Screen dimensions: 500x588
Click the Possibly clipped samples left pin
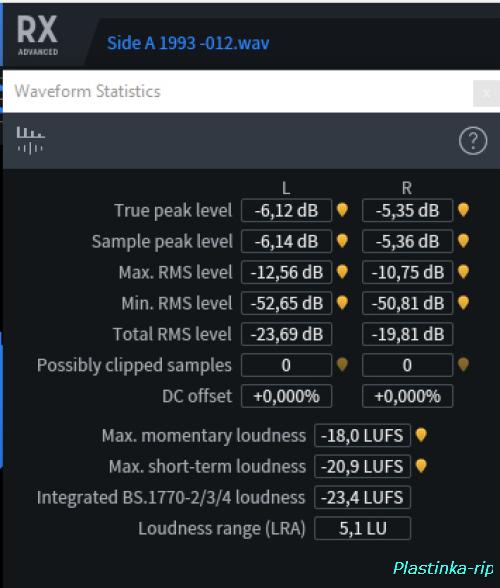click(x=342, y=364)
